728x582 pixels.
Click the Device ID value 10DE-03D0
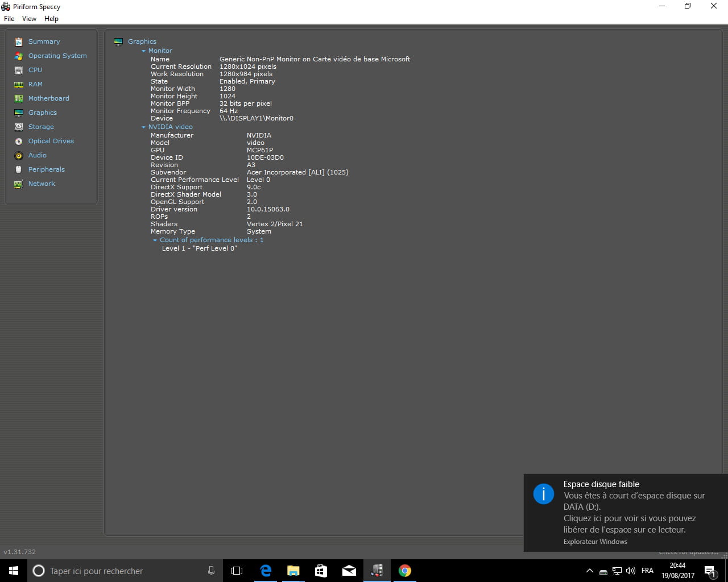(265, 157)
